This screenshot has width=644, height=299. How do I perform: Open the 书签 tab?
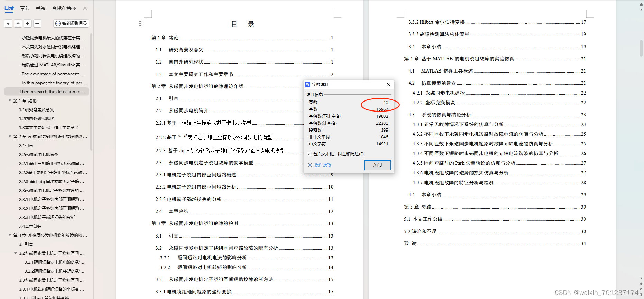(x=41, y=8)
